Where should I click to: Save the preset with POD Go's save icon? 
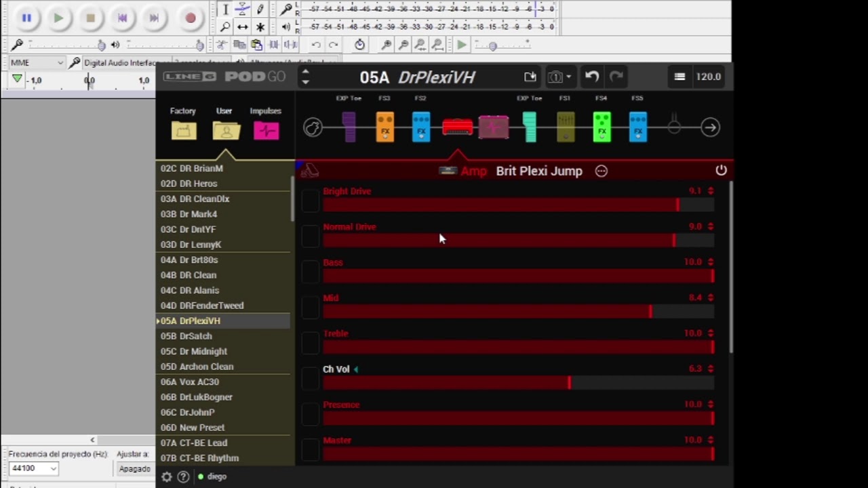pos(530,77)
